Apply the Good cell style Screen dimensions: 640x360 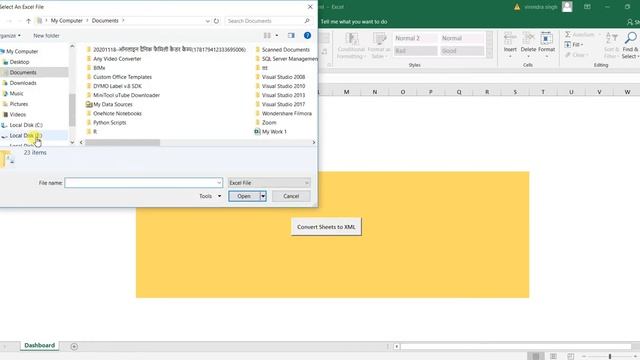[x=461, y=51]
